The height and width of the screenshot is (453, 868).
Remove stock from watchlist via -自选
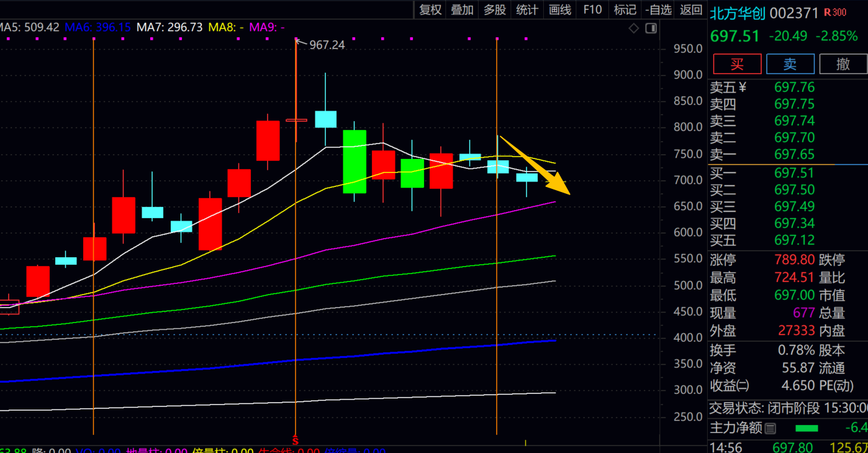(659, 9)
